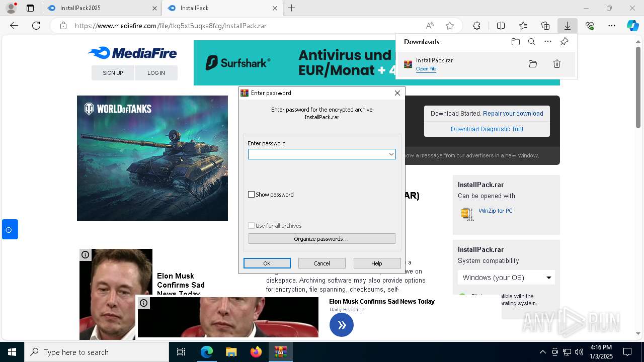Cancel the Enter password dialog
The image size is (644, 362).
pyautogui.click(x=322, y=263)
